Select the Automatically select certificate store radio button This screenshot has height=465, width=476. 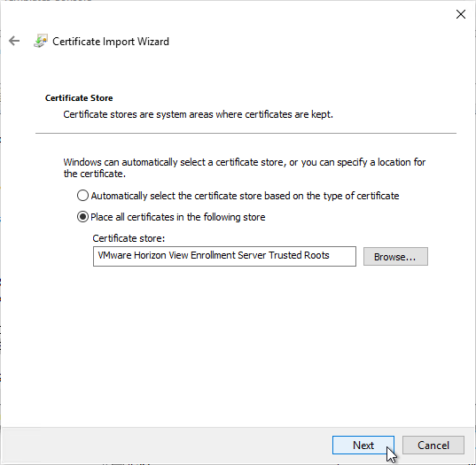point(82,196)
